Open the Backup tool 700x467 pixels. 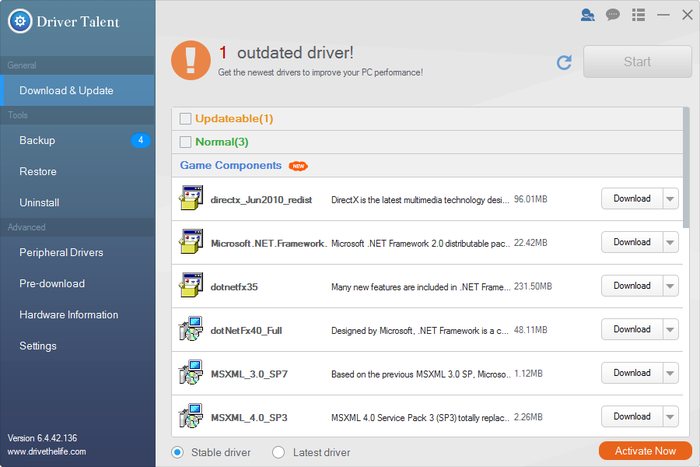point(78,140)
